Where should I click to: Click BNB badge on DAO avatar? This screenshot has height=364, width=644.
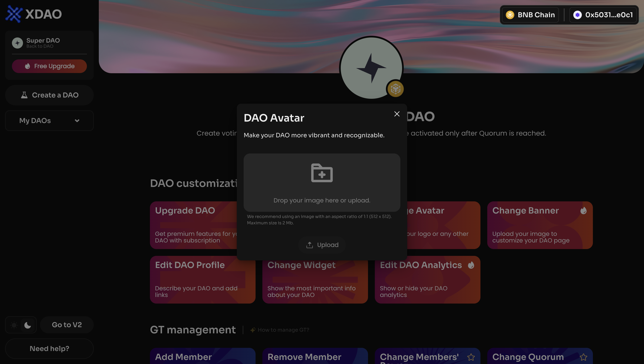[x=395, y=89]
